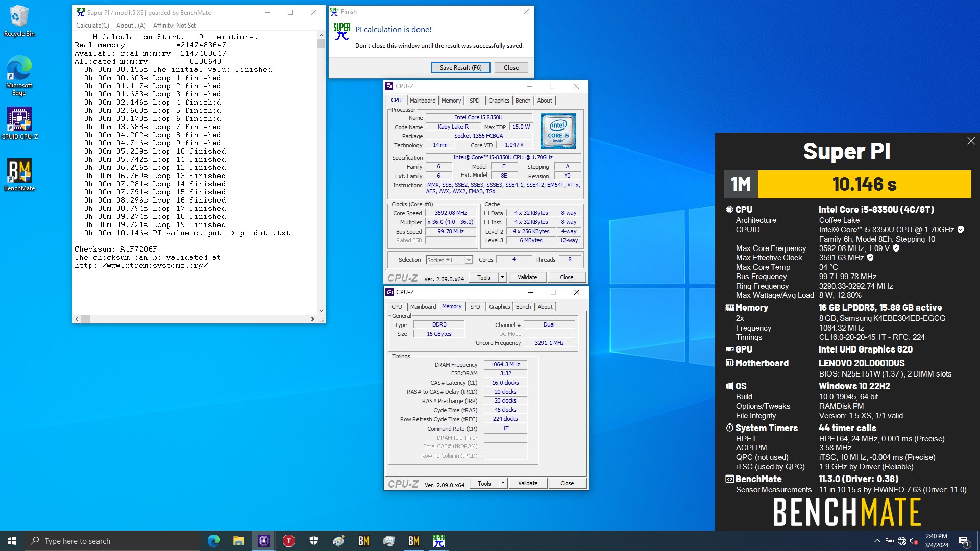Open the CPUID CPU-Z desktop shortcut
Viewport: 980px width, 551px height.
(19, 123)
